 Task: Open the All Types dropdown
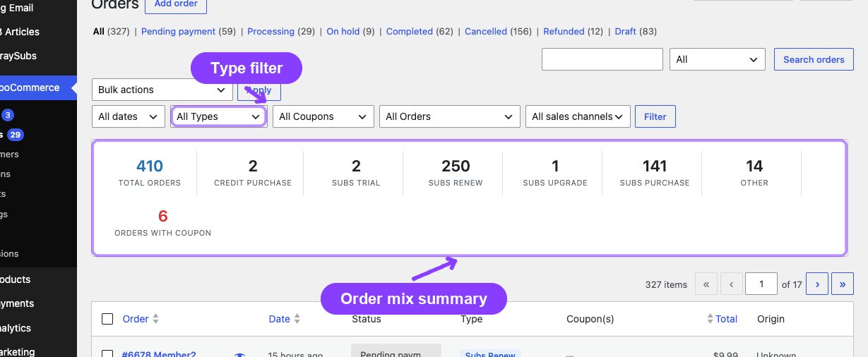click(218, 116)
